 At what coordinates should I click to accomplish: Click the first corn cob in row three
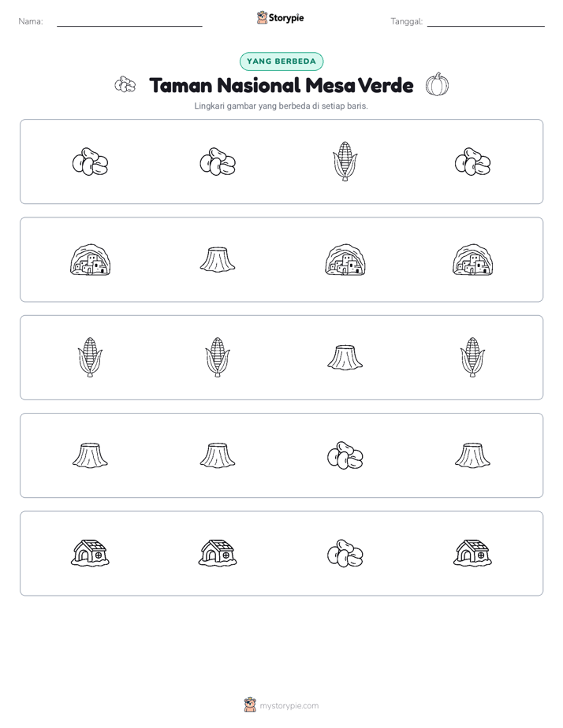tap(90, 357)
